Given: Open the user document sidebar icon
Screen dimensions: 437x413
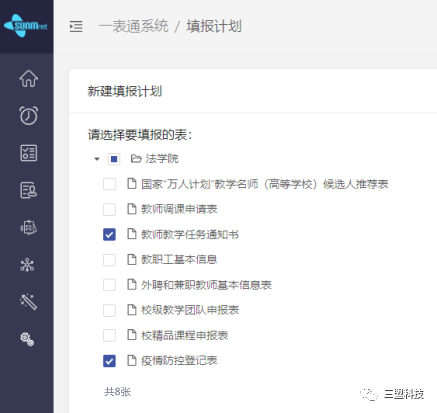Looking at the screenshot, I should tap(28, 190).
